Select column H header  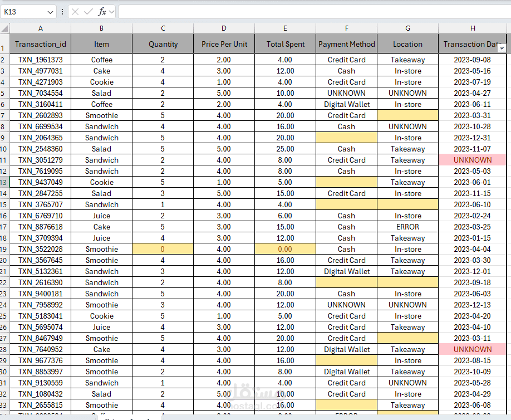pos(473,28)
